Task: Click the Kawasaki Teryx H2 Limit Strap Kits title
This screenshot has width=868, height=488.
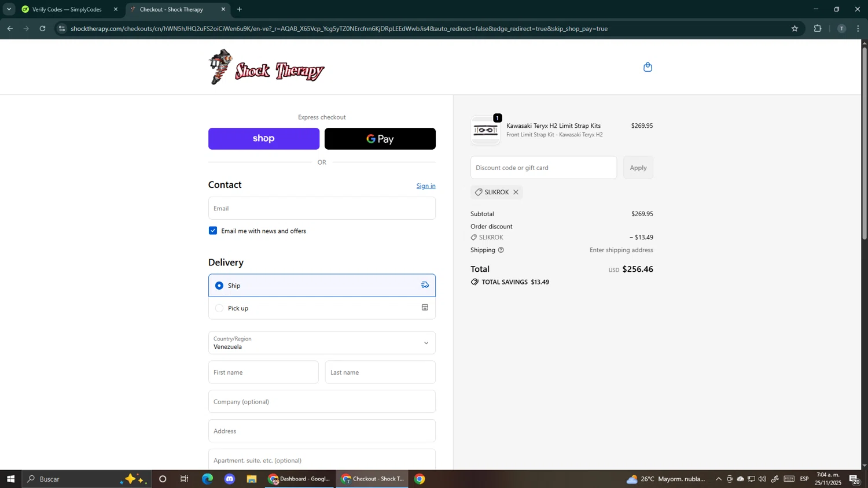Action: 554,126
